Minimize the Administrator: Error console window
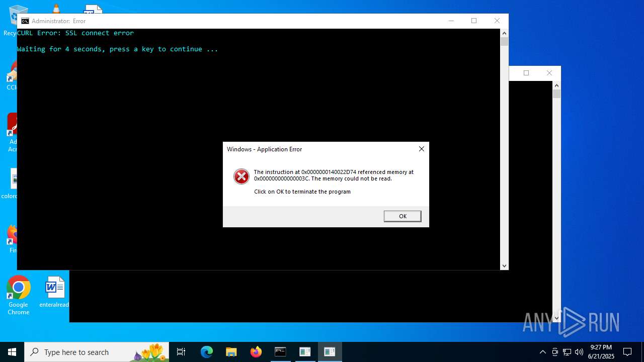The width and height of the screenshot is (644, 362). 451,21
